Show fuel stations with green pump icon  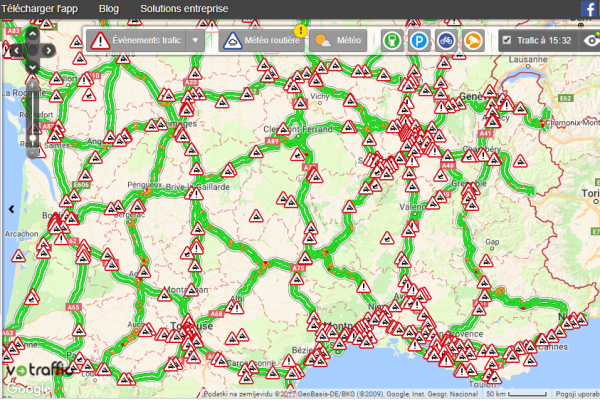(393, 41)
